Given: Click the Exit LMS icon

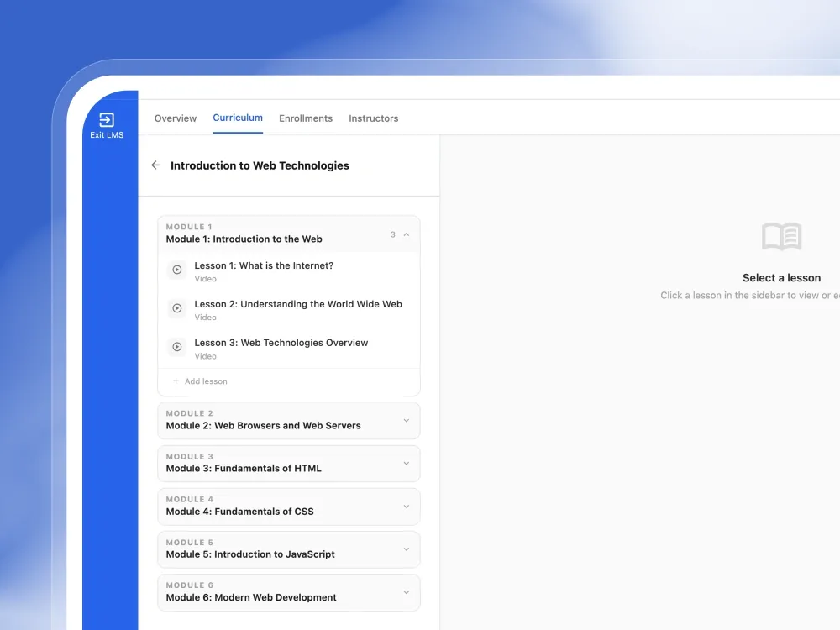Looking at the screenshot, I should pyautogui.click(x=107, y=119).
